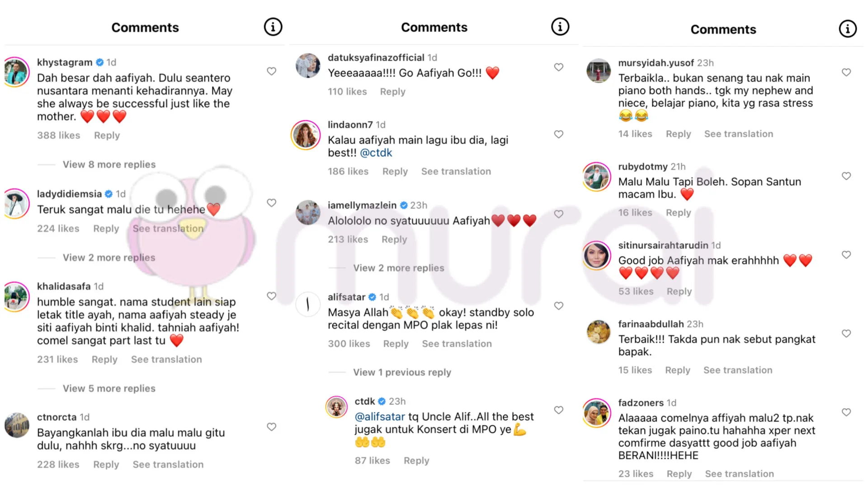See translation of mursyidah.yusof's comment
The width and height of the screenshot is (868, 488).
point(738,134)
